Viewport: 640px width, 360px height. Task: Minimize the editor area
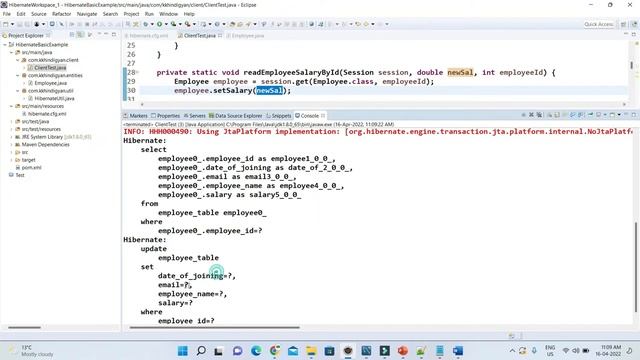626,33
